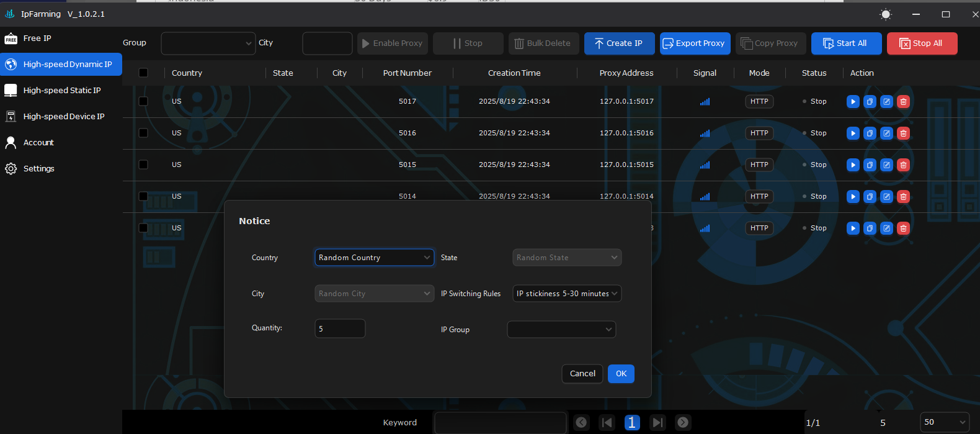Viewport: 980px width, 434px height.
Task: Delete the proxy on port 5017
Action: 904,101
